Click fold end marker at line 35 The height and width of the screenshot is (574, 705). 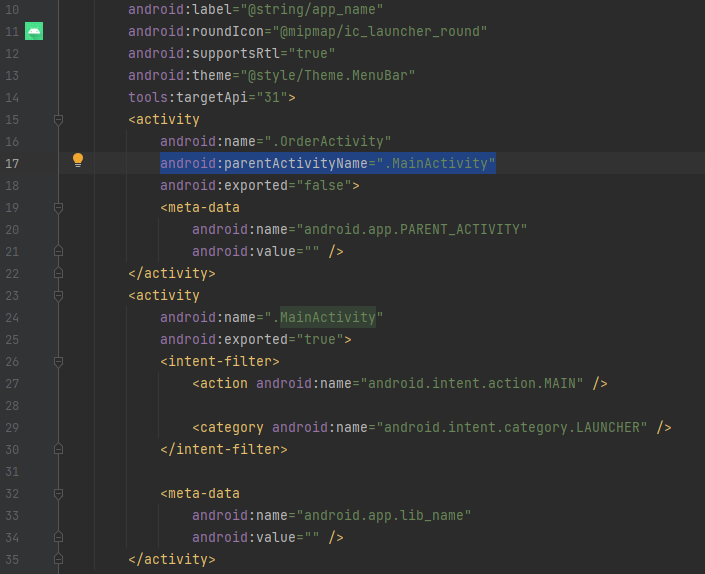click(58, 560)
